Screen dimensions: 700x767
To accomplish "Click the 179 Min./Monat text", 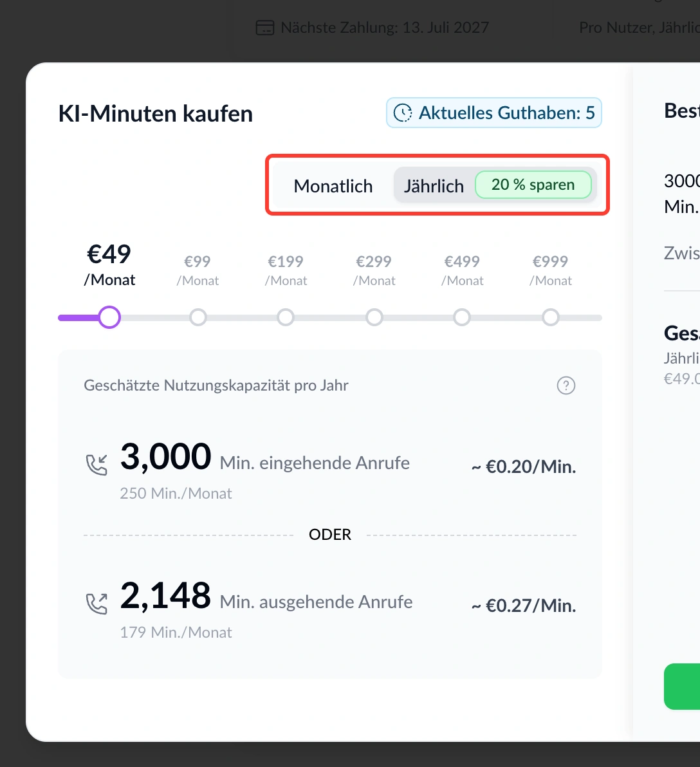I will 176,632.
